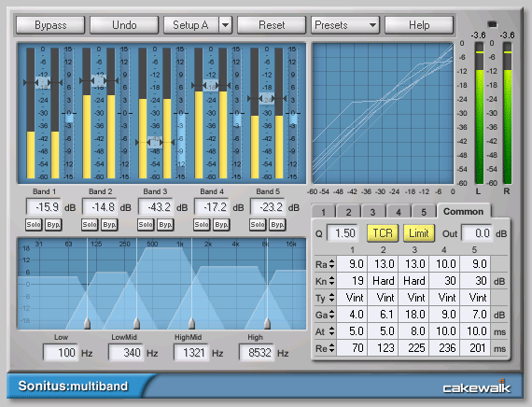Open the Presets dropdown
Image resolution: width=532 pixels, height=407 pixels.
coord(345,25)
